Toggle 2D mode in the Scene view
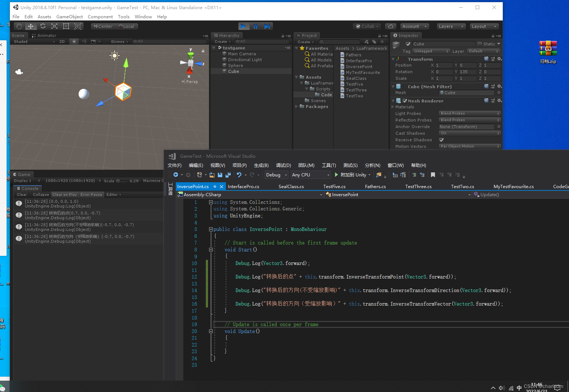The height and width of the screenshot is (392, 569). point(62,41)
